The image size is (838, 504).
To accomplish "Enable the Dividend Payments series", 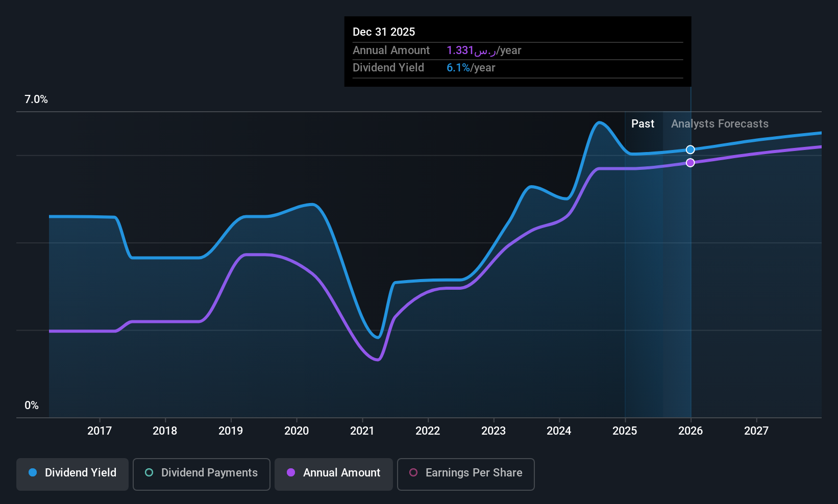I will pos(202,474).
